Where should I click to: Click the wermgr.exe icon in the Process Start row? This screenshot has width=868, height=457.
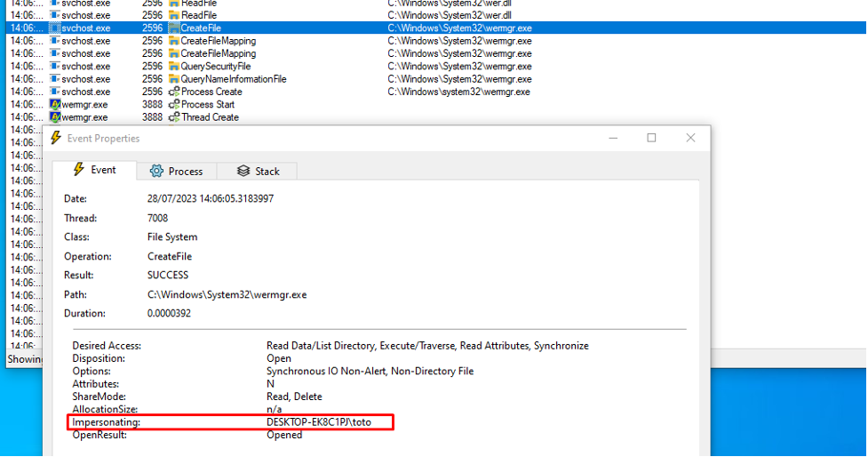coord(55,104)
